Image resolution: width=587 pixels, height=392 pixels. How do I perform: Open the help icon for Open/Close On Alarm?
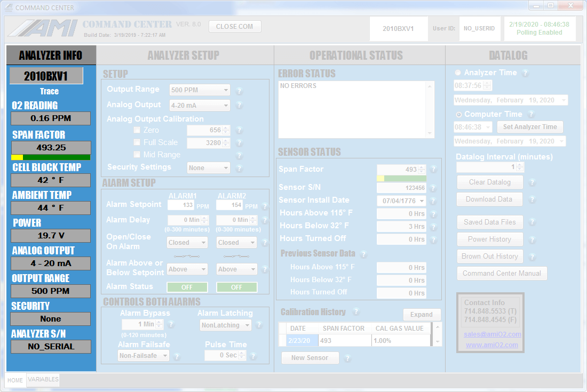point(265,242)
